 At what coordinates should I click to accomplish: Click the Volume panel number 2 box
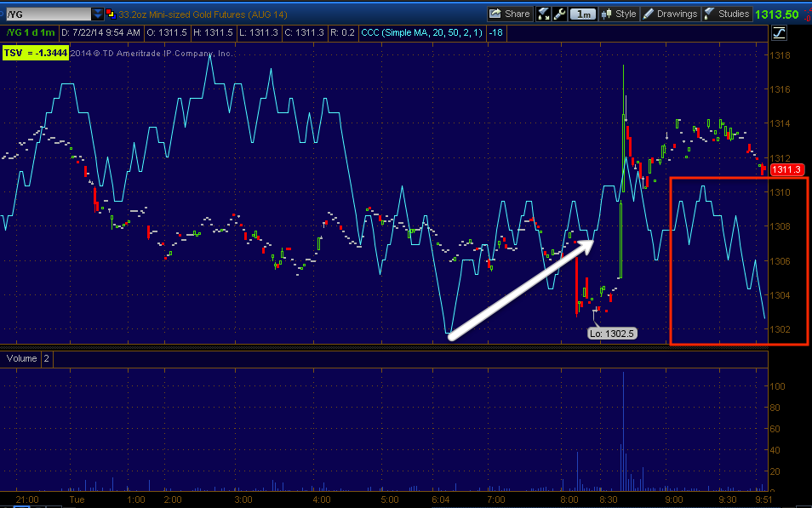click(46, 358)
